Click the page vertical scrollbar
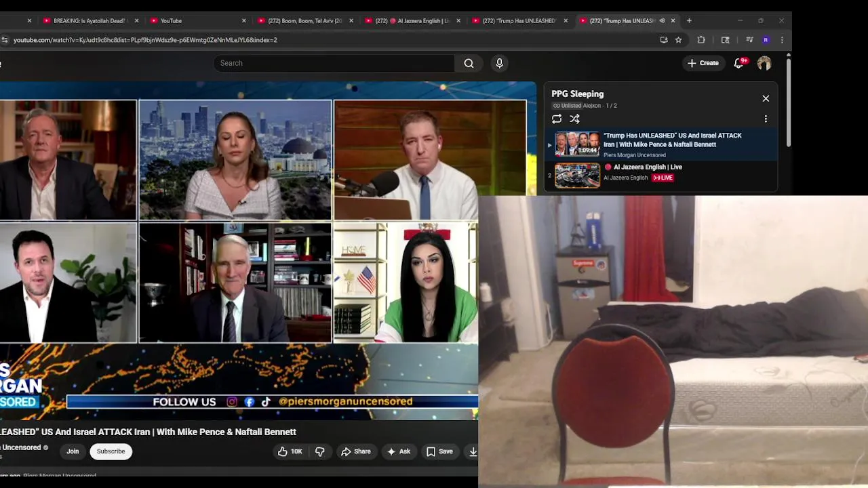This screenshot has width=868, height=488. [x=788, y=102]
